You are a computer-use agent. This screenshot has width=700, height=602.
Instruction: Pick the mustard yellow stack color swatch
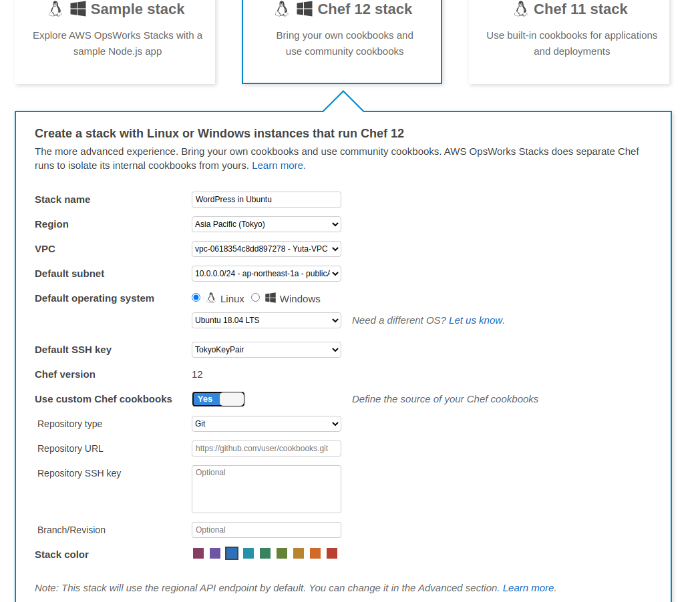(x=299, y=553)
